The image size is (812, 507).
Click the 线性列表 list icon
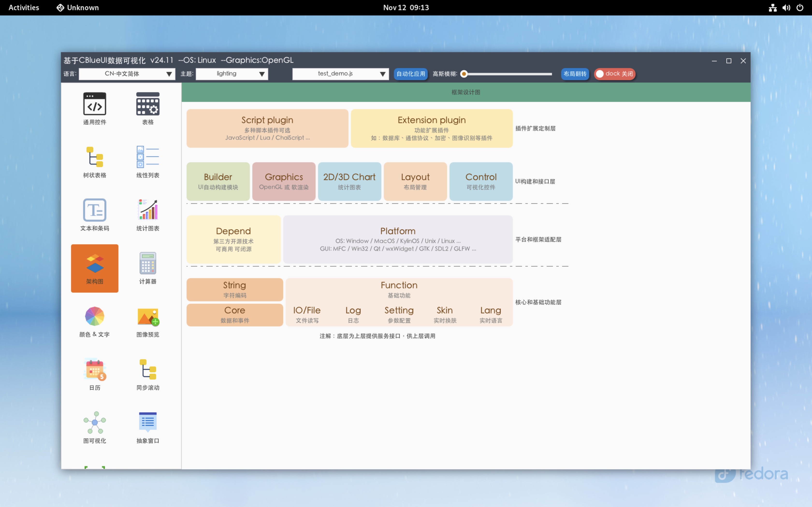[x=148, y=157]
